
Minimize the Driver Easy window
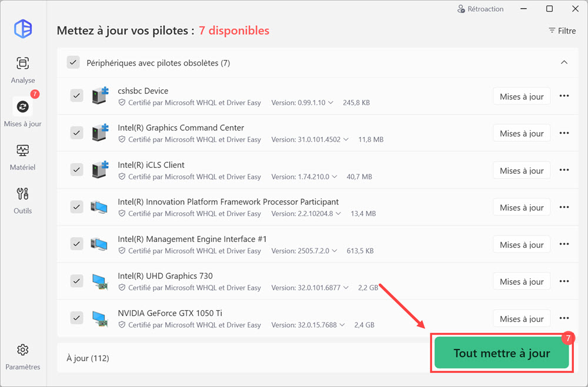click(x=523, y=9)
